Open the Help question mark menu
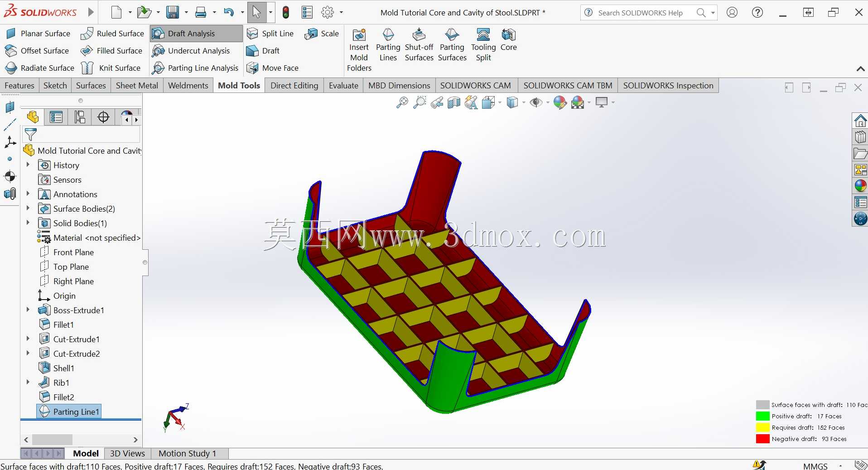This screenshot has height=470, width=868. click(x=757, y=13)
